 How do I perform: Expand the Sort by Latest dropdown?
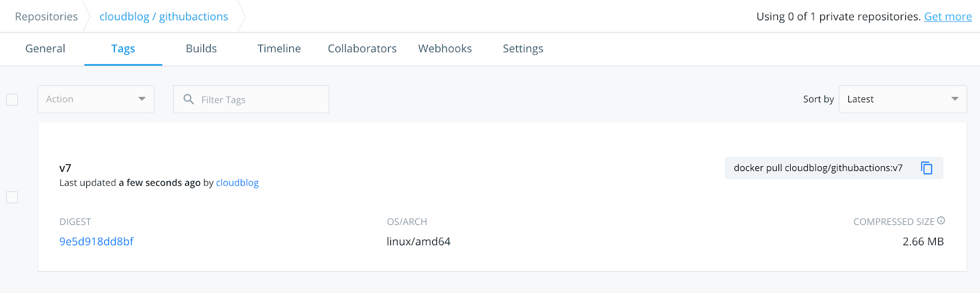pos(902,99)
